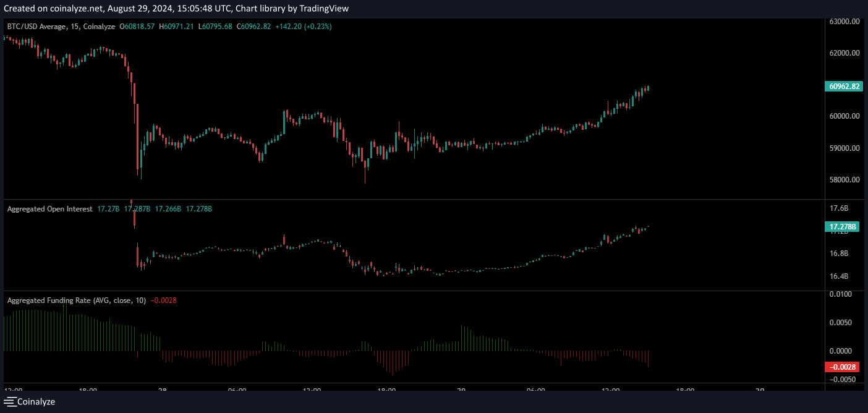
Task: Click the 16.4B open interest axis label
Action: 838,276
